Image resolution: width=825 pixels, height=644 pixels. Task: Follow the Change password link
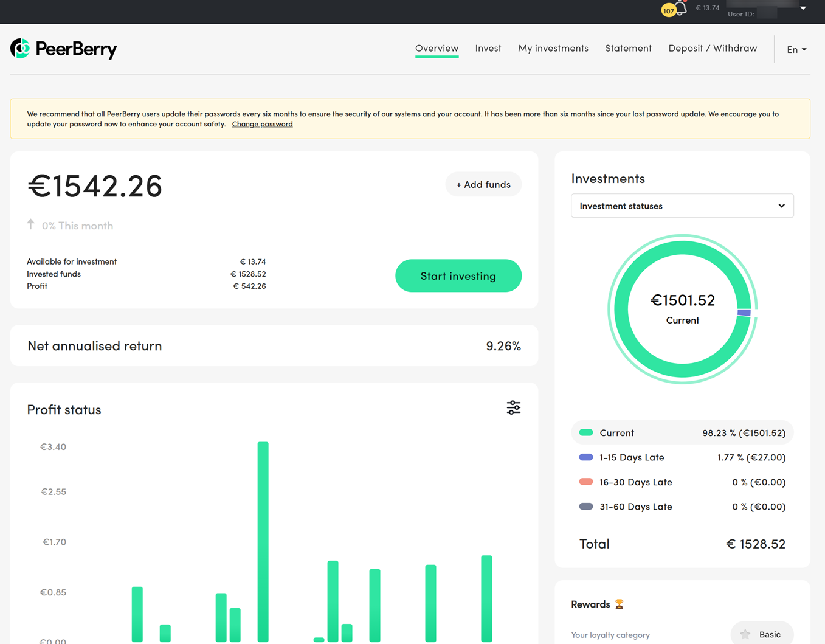[262, 124]
